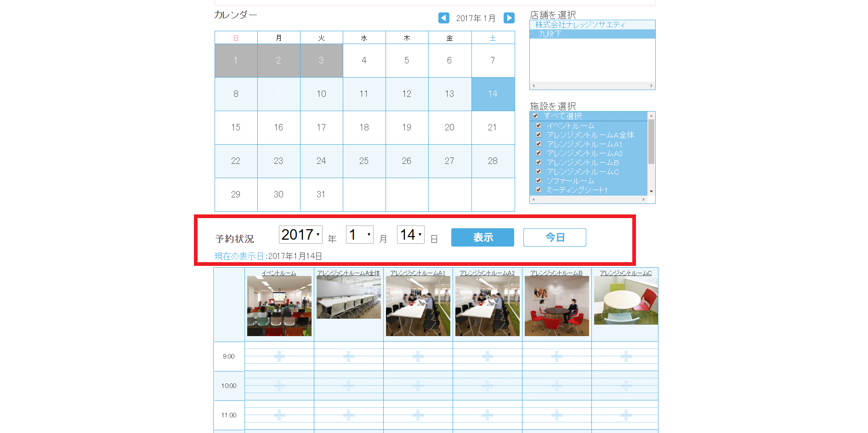Click the 今日 button

pyautogui.click(x=555, y=237)
